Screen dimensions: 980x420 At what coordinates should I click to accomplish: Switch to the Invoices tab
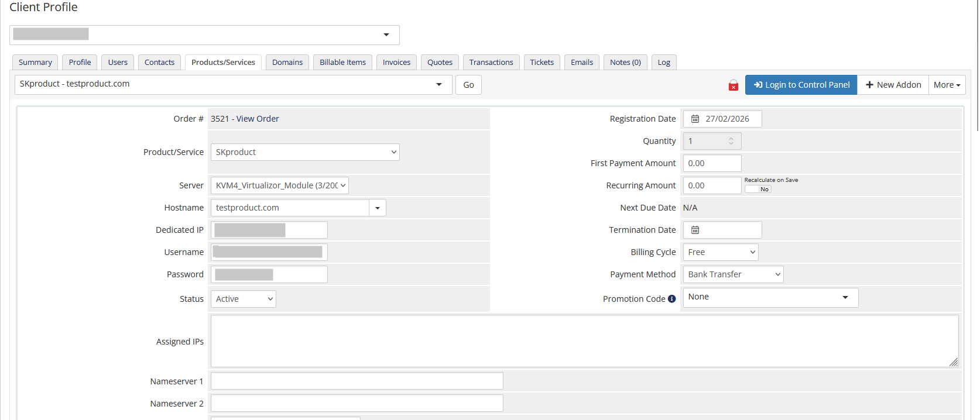(396, 62)
